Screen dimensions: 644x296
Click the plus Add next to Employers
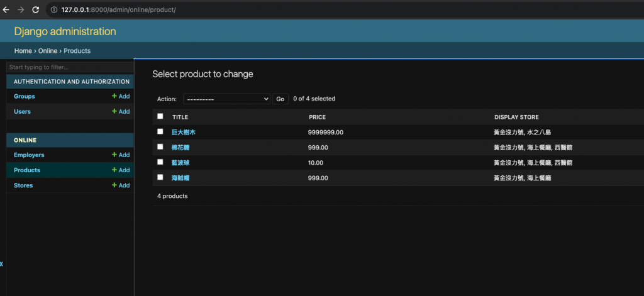121,155
